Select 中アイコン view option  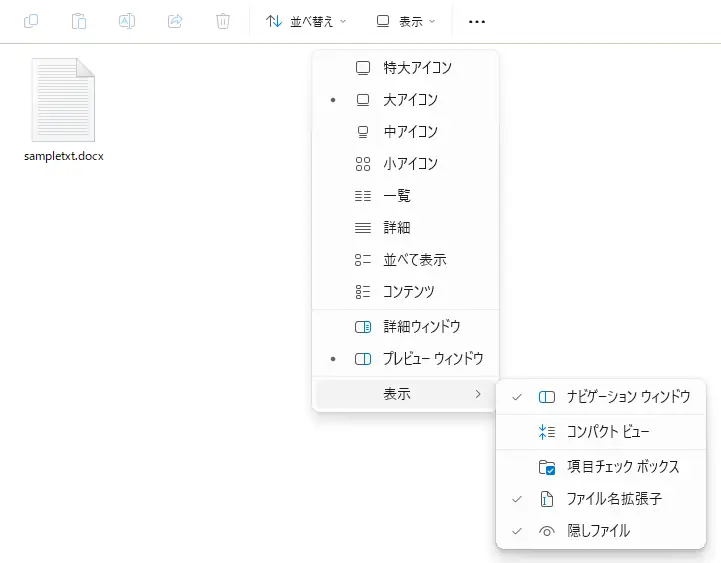405,132
